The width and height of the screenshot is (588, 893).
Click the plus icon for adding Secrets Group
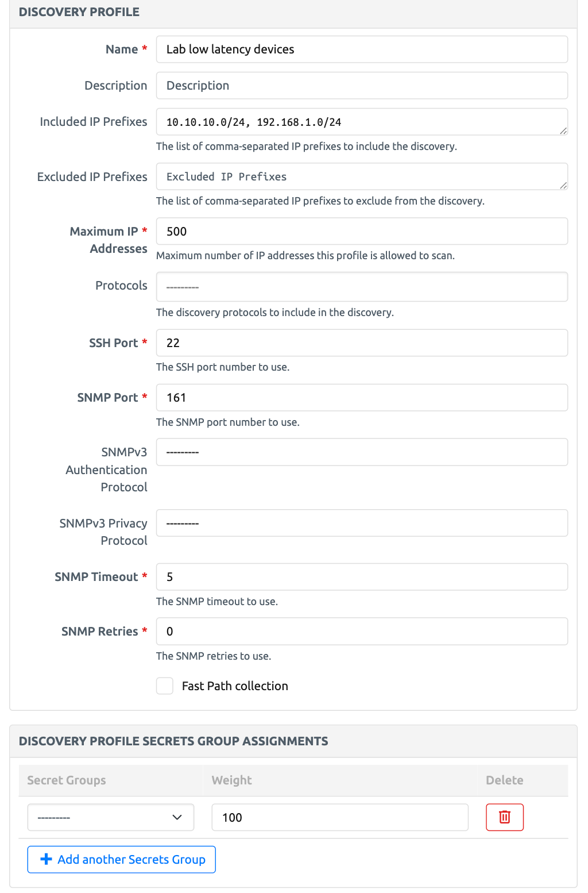[x=47, y=859]
